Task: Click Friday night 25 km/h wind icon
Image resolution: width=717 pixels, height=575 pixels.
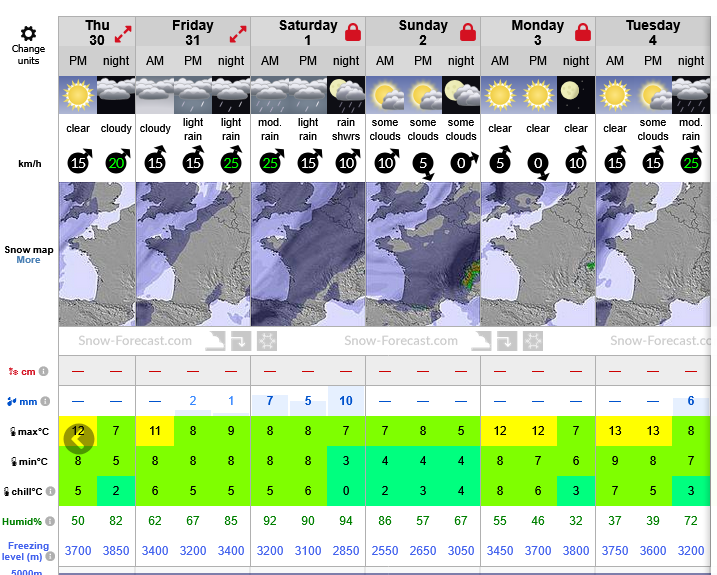Action: (x=232, y=161)
